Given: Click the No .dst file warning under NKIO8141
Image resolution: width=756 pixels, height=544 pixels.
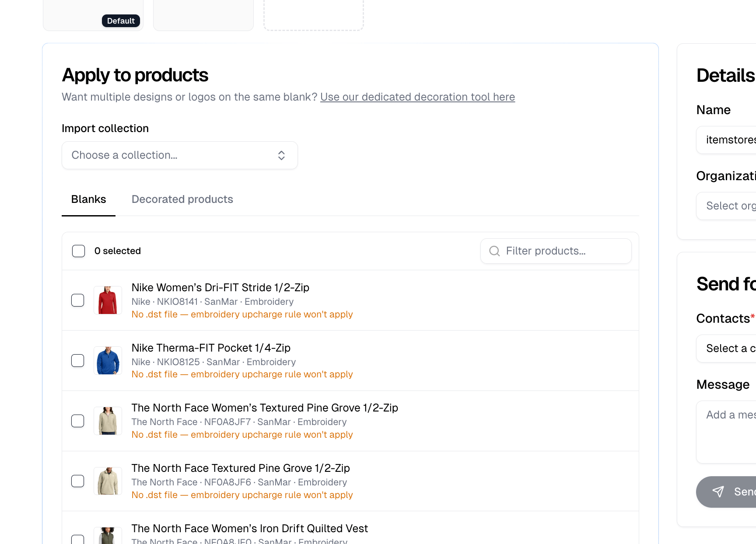Looking at the screenshot, I should [242, 314].
